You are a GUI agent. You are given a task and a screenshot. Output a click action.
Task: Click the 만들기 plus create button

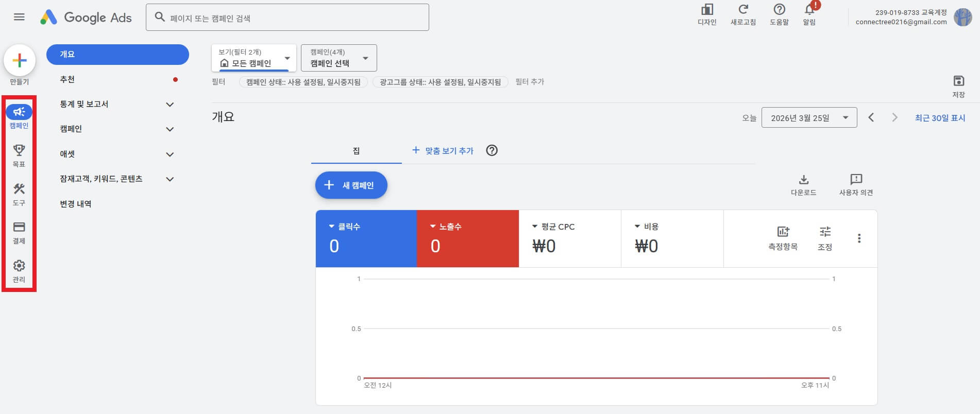pos(20,60)
